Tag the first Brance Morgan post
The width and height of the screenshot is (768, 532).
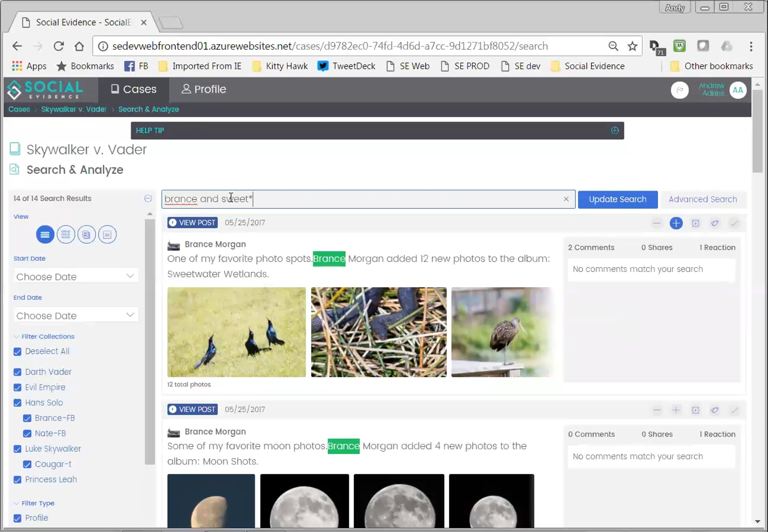(715, 223)
